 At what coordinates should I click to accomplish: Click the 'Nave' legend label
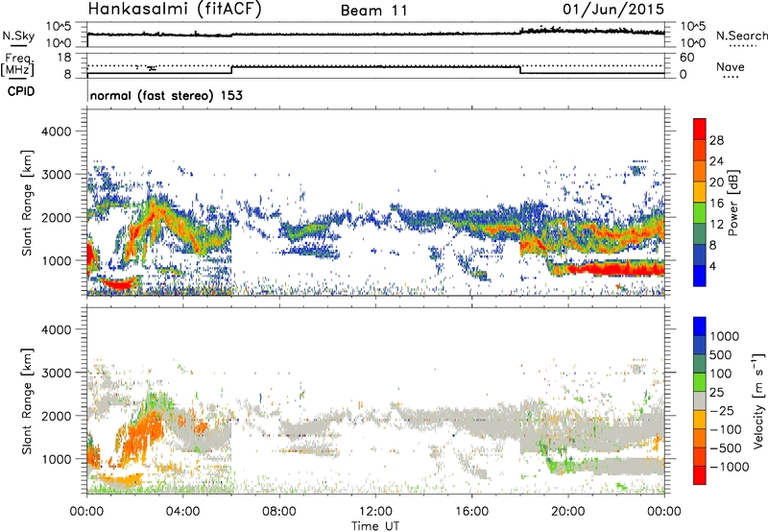click(x=731, y=66)
